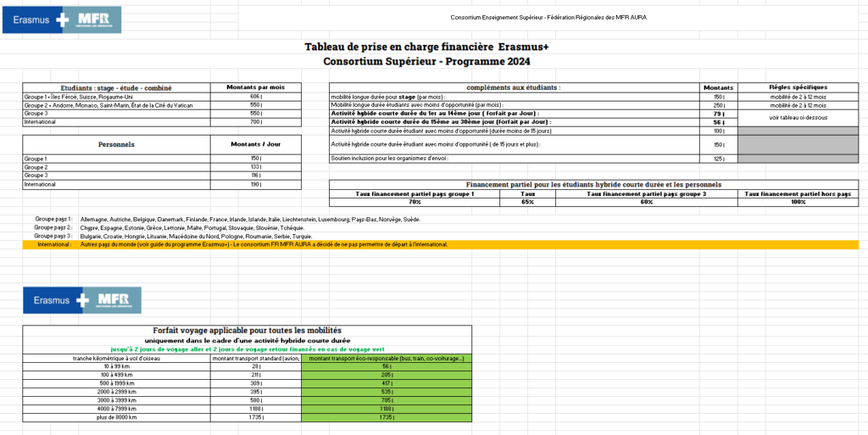Click the 606 amount cell for students Groupe 1

coord(256,97)
